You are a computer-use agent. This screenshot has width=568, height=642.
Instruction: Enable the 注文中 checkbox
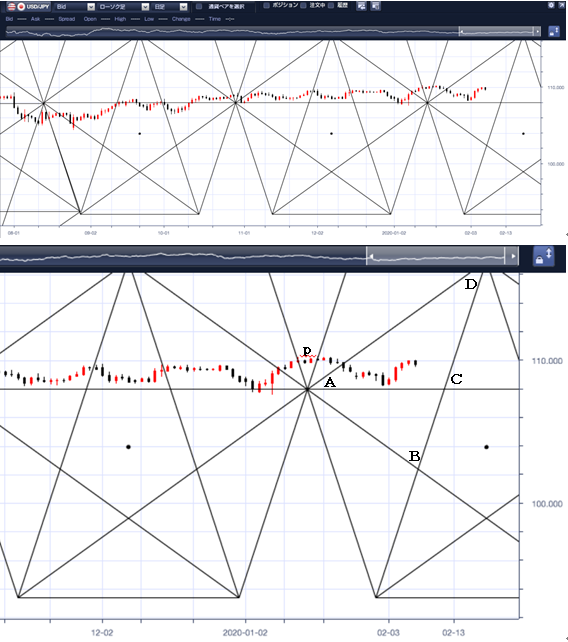303,6
